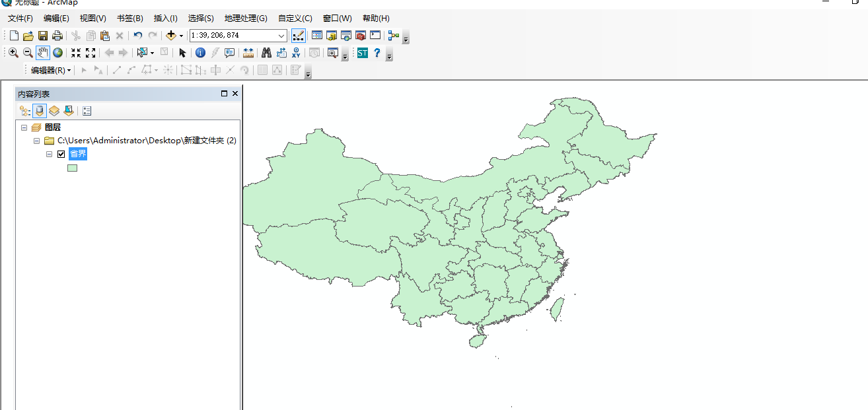Image resolution: width=868 pixels, height=410 pixels.
Task: Open the Create Viewer Window icon
Action: 334,53
